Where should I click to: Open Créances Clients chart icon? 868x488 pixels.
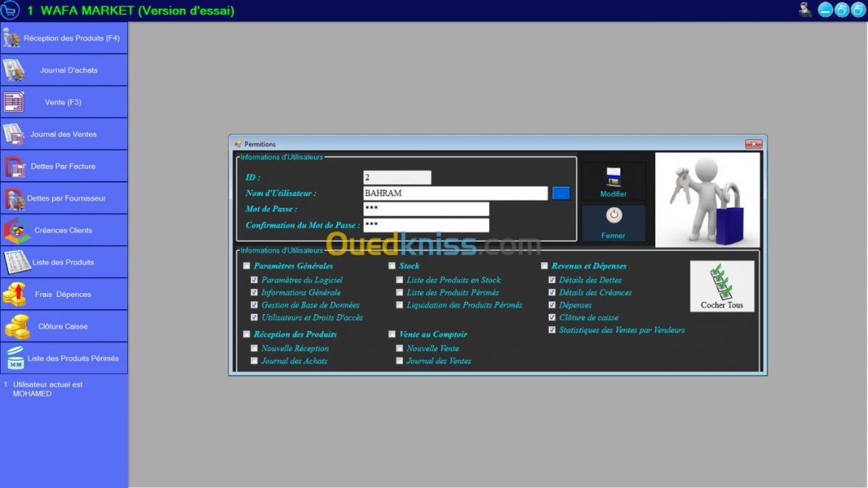click(16, 230)
